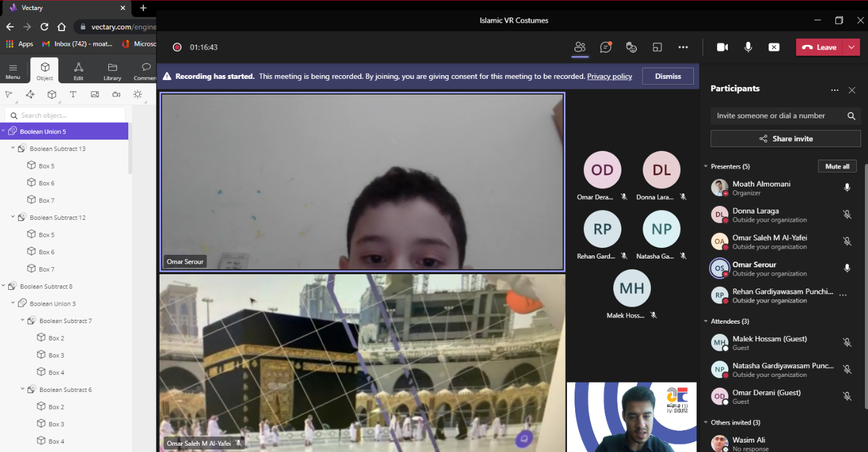Open the More actions ellipsis in meeting toolbar
Viewport: 868px width, 452px height.
pos(683,47)
